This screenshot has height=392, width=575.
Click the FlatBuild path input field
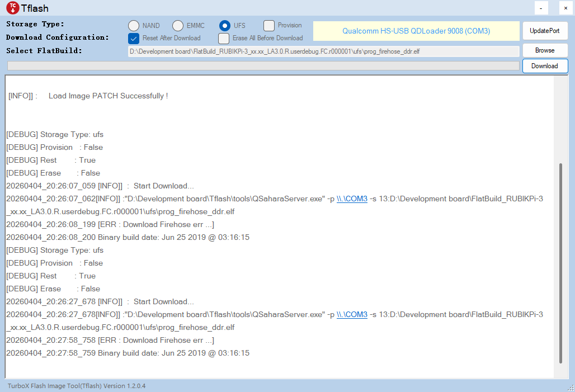323,51
